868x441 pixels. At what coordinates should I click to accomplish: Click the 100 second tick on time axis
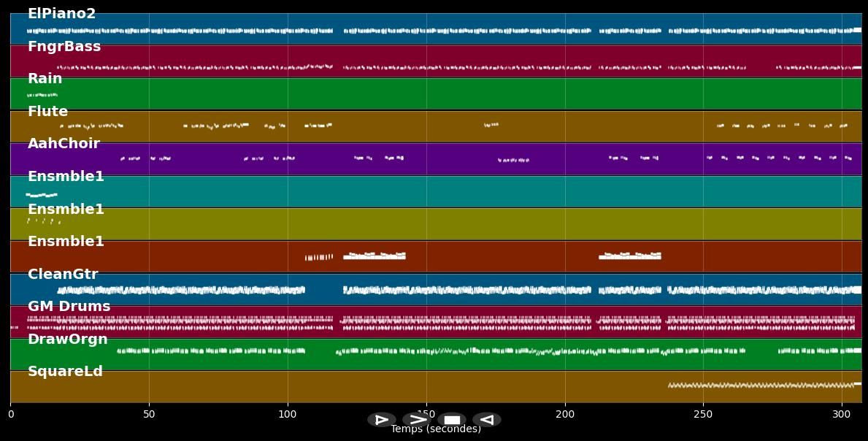click(x=288, y=414)
